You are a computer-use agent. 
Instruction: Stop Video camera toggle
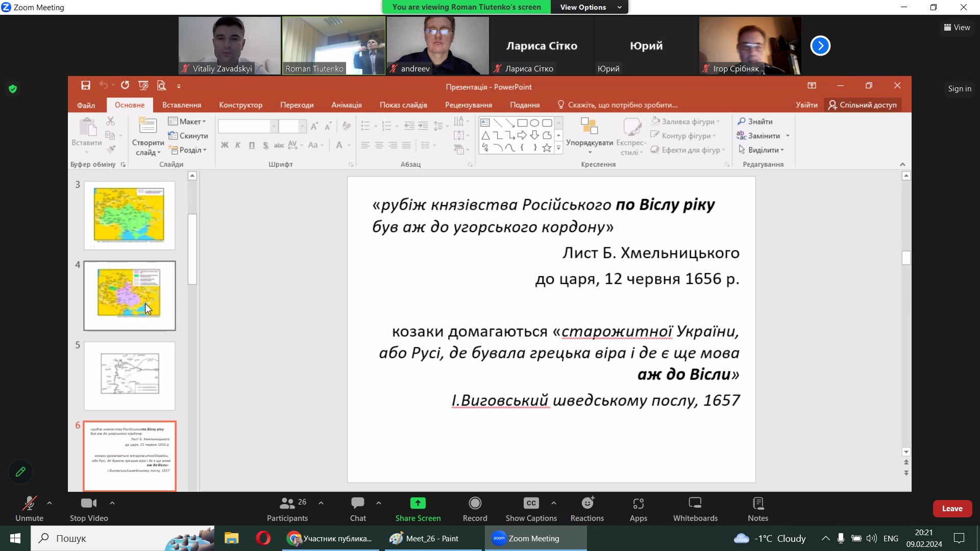[x=88, y=504]
